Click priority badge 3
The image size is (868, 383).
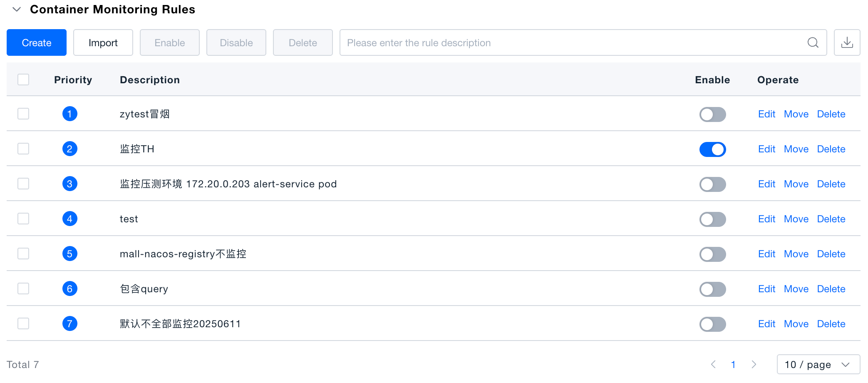click(69, 184)
